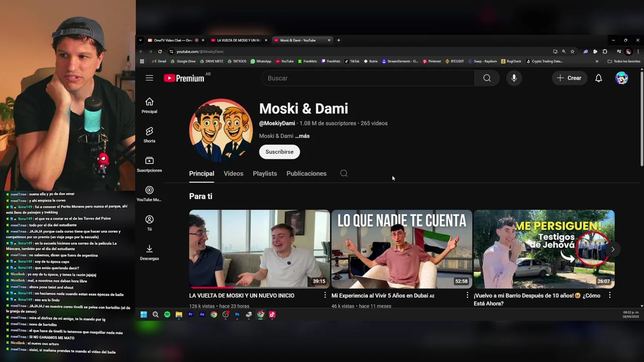The height and width of the screenshot is (362, 644).
Task: Click the YouTube page vertical scrollbar
Action: click(642, 119)
